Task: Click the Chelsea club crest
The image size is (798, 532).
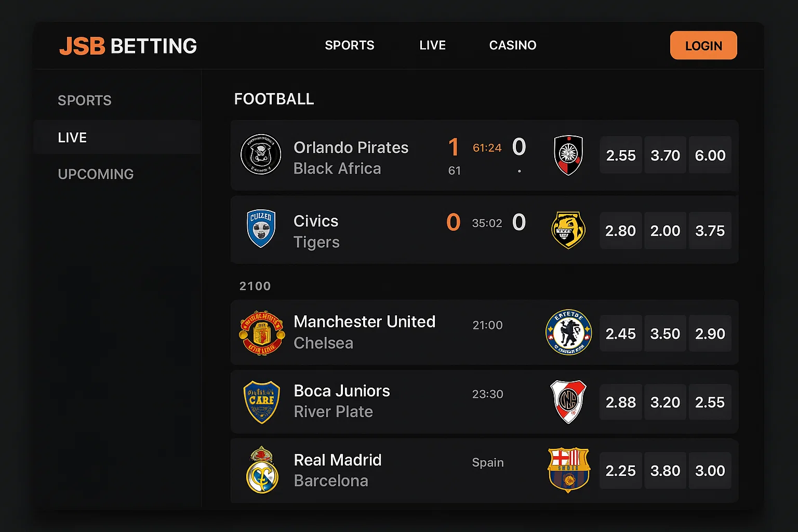Action: coord(568,333)
